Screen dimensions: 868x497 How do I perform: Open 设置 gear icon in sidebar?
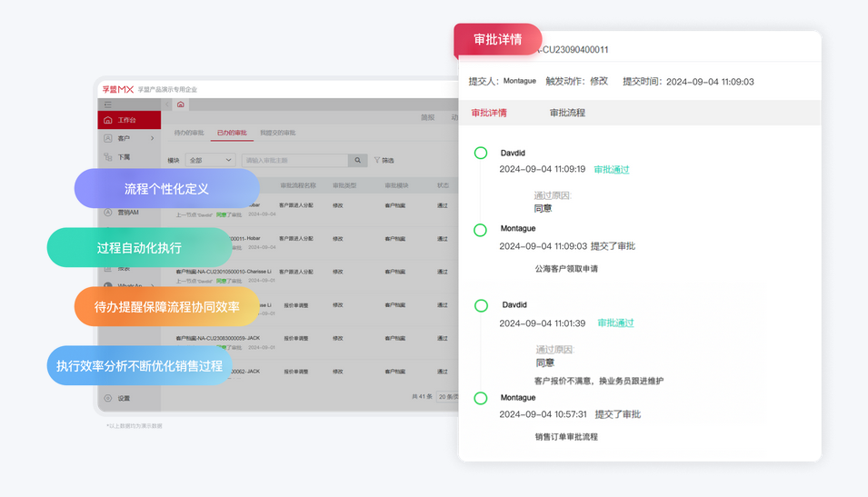tap(108, 398)
